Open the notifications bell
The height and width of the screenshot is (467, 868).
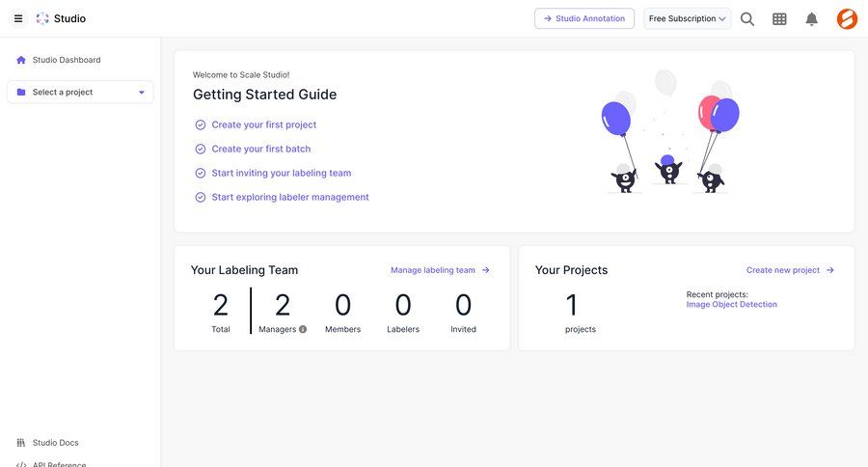point(811,19)
